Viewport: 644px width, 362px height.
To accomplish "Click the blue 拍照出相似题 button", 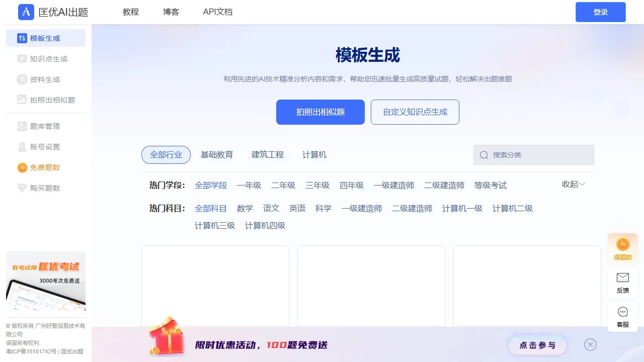I will click(320, 112).
